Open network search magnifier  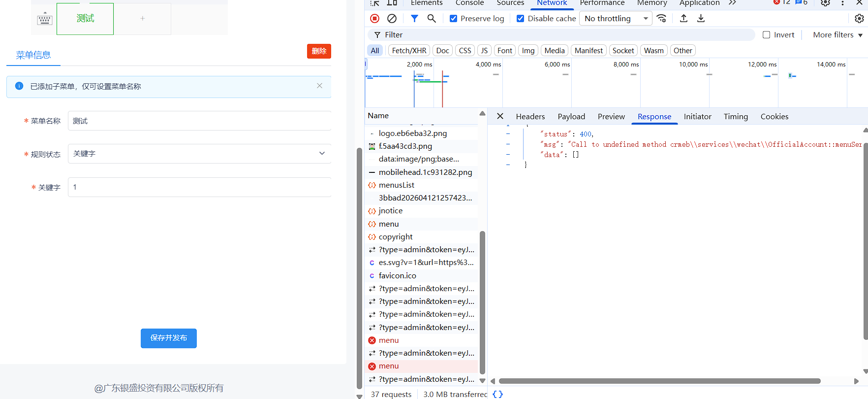432,18
